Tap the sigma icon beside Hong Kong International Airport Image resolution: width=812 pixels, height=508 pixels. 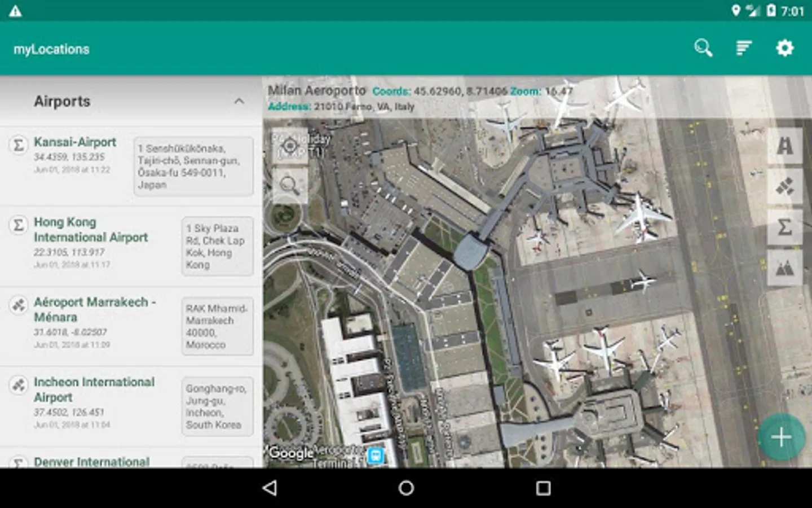click(x=19, y=225)
